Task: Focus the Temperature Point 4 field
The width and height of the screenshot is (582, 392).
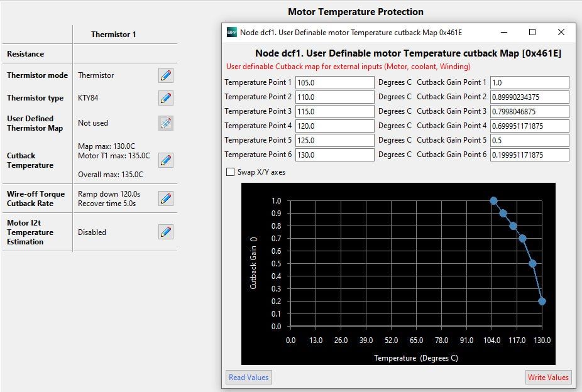Action: point(335,126)
